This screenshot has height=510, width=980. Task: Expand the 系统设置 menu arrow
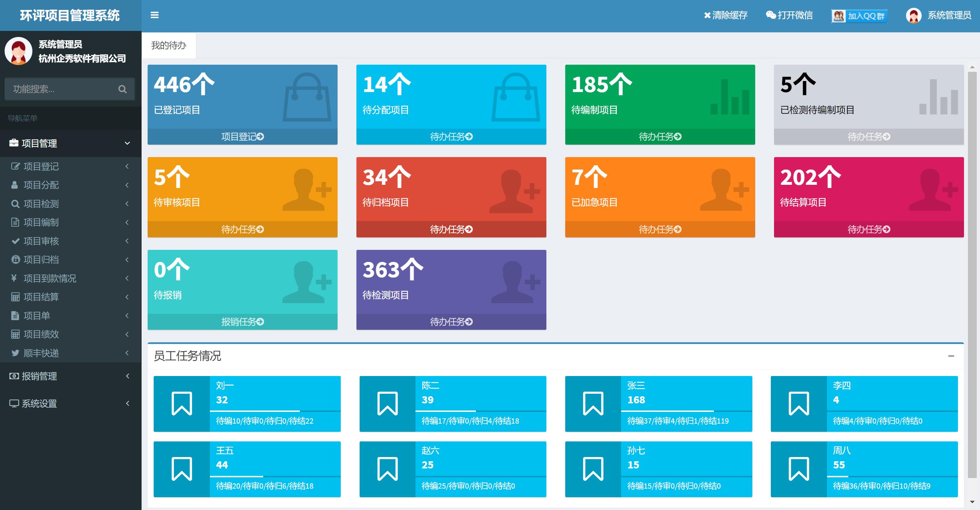tap(127, 403)
